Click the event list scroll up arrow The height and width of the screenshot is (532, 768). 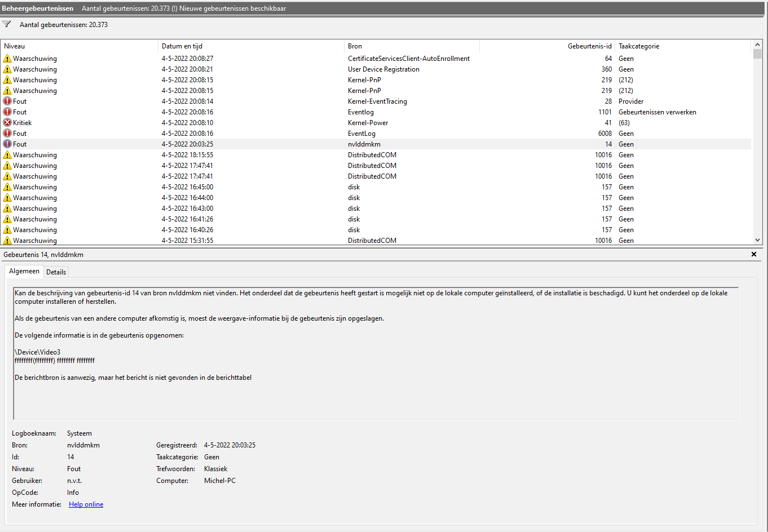pos(757,45)
